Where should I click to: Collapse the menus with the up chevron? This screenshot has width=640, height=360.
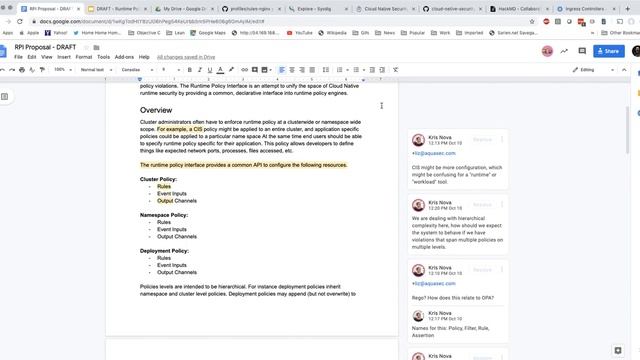[x=624, y=70]
